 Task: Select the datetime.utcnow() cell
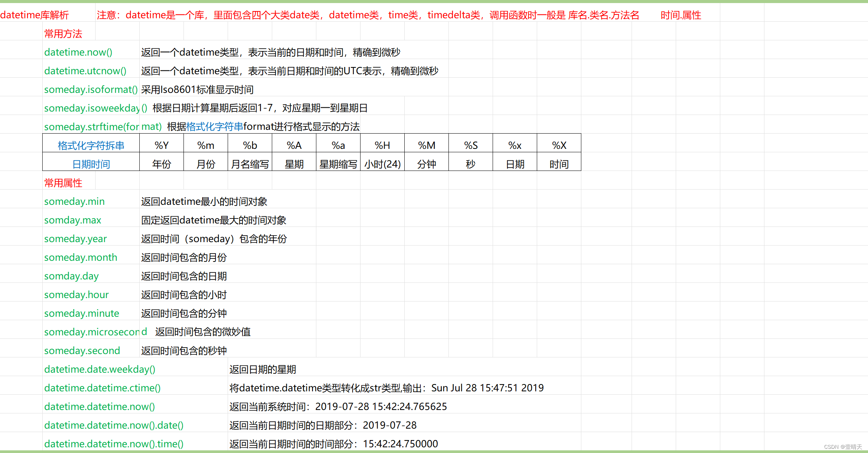(85, 71)
